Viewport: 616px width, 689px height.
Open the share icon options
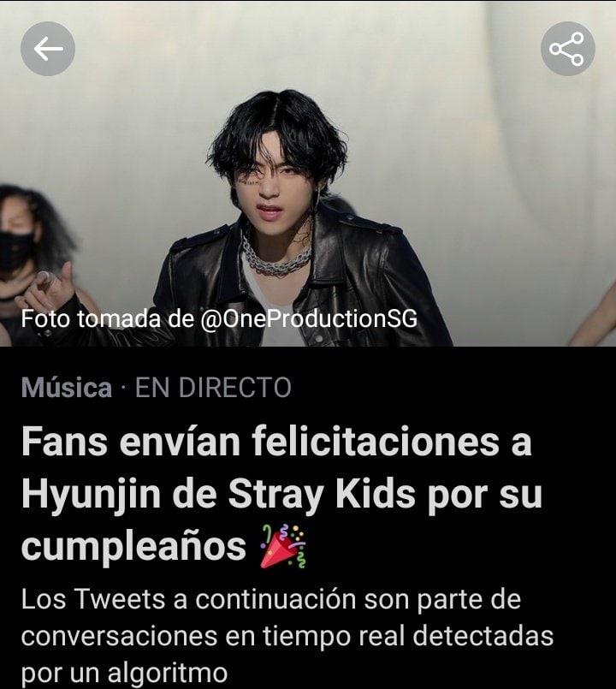(568, 49)
